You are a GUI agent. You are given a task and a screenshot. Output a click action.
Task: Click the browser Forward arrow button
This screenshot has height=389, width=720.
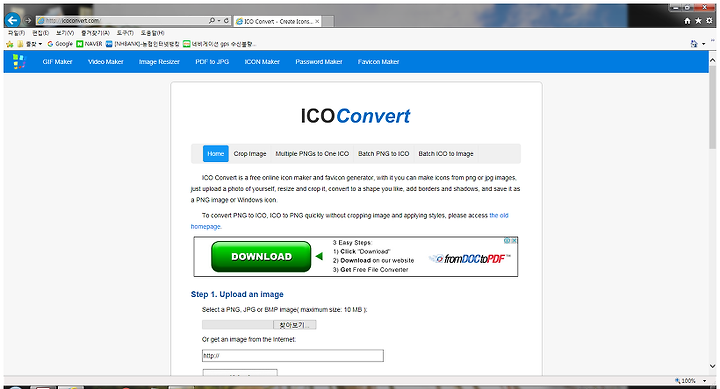point(28,20)
